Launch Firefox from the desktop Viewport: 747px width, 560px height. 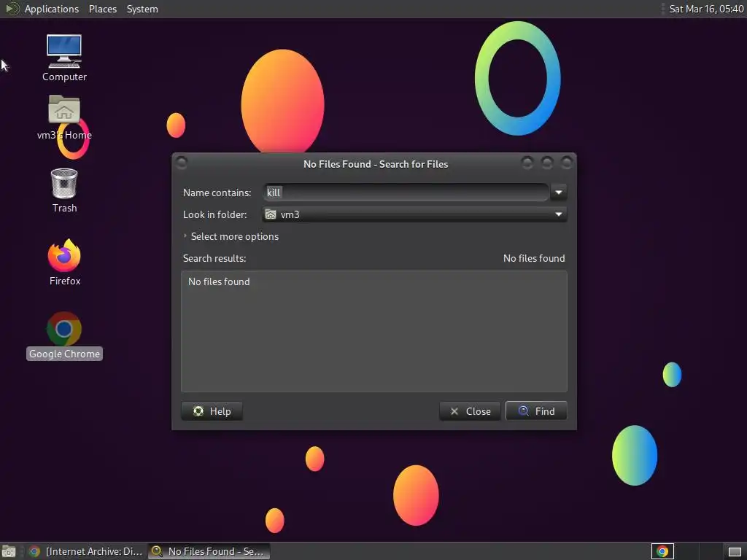64,262
